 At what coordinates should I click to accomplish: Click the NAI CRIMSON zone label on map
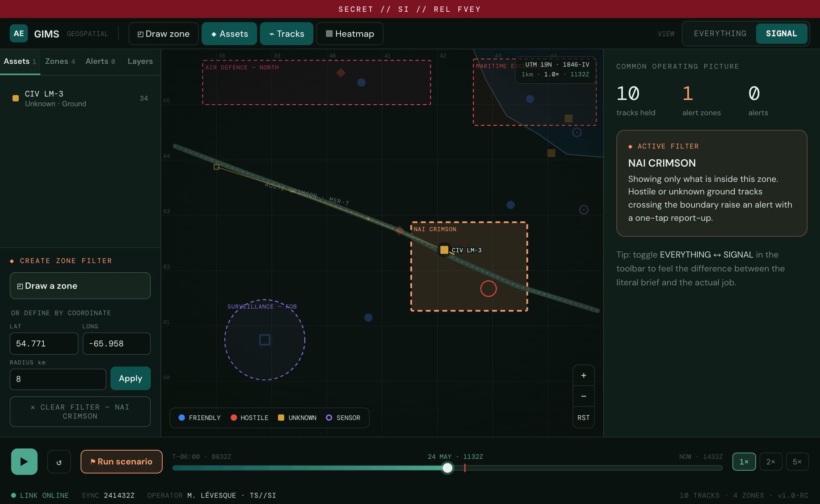coord(435,229)
